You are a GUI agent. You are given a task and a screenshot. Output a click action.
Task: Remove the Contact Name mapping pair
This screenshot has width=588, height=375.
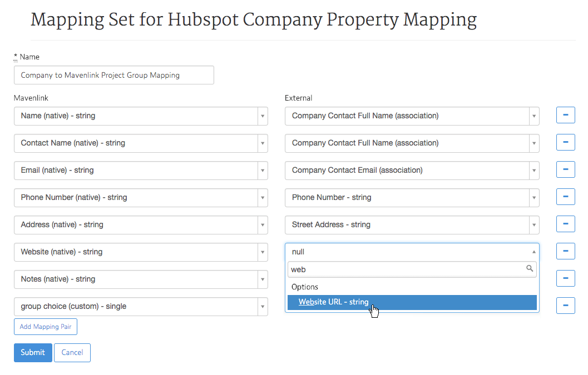point(566,142)
